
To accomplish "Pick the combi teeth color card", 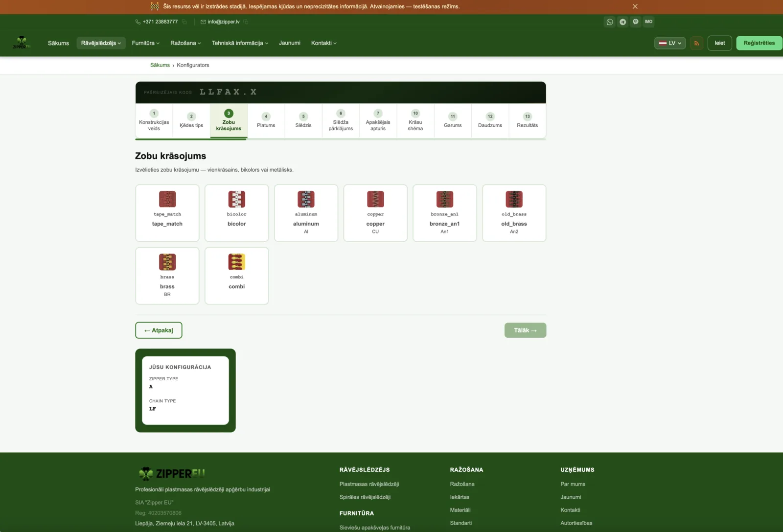I will pyautogui.click(x=237, y=276).
